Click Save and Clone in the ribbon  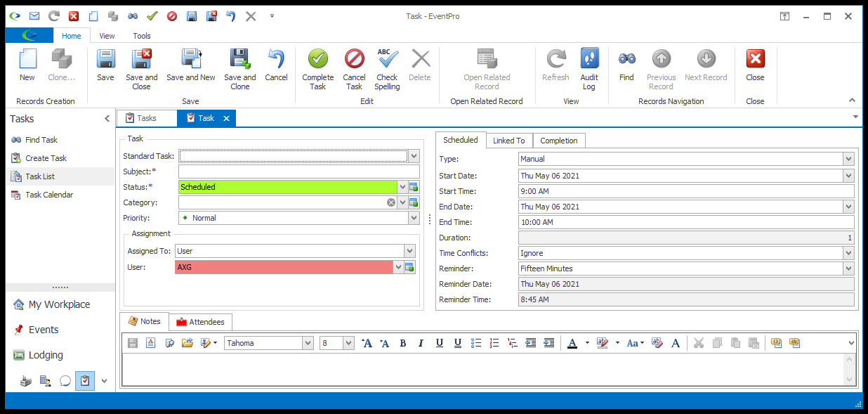[x=240, y=70]
